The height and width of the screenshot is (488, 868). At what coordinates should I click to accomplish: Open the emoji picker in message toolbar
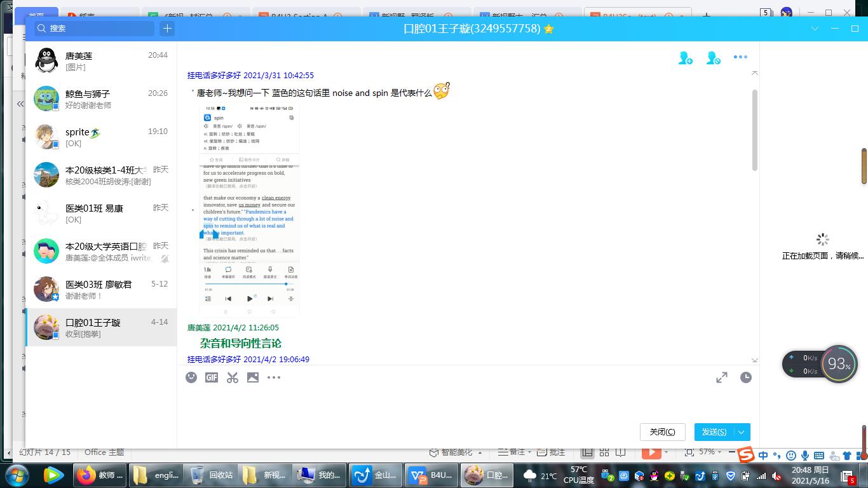(191, 377)
